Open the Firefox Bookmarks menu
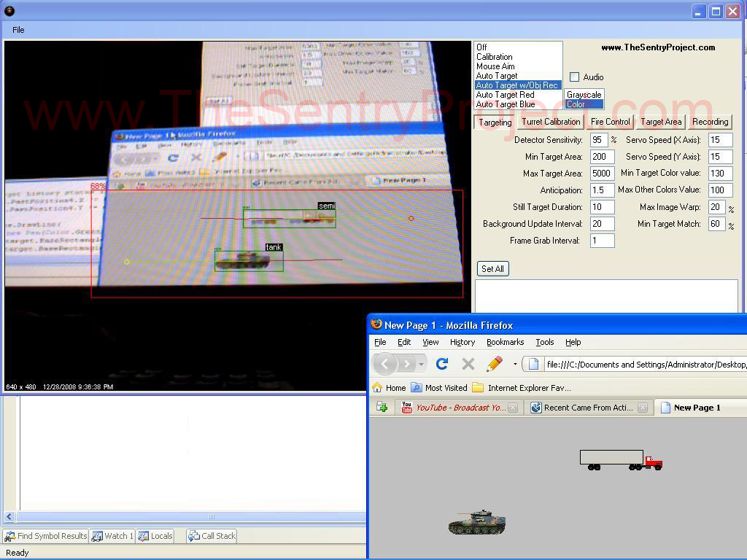This screenshot has height=560, width=747. click(x=505, y=342)
